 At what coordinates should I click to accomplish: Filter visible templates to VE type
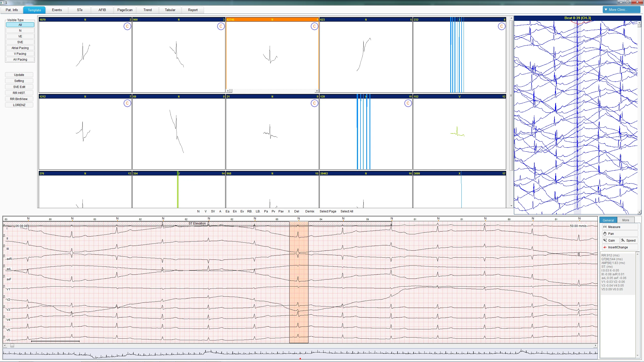click(20, 36)
